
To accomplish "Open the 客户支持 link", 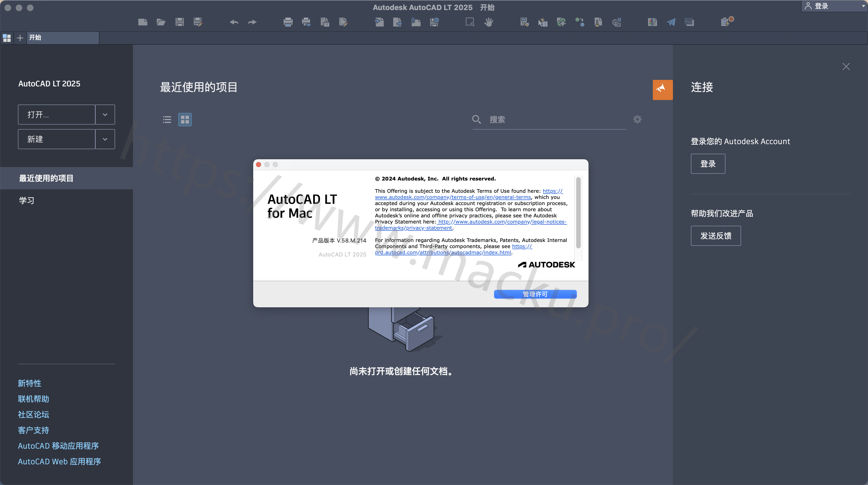I will pyautogui.click(x=33, y=430).
